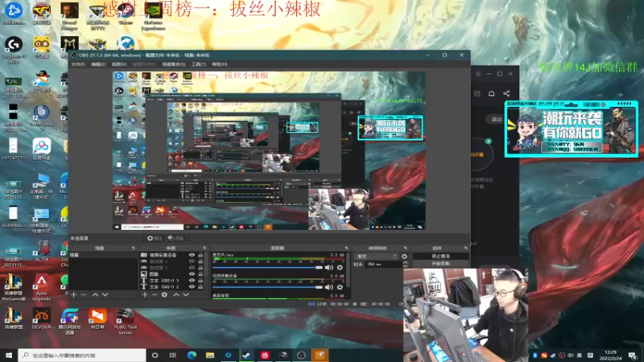Viewport: 644px width, 362px height.
Task: Click the 时长 duration stepper arrows
Action: click(406, 265)
